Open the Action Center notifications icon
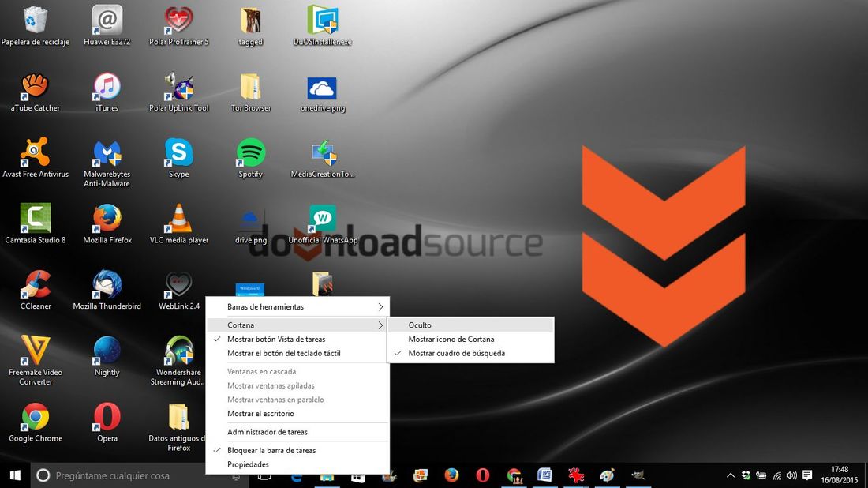Image resolution: width=868 pixels, height=488 pixels. (x=807, y=475)
